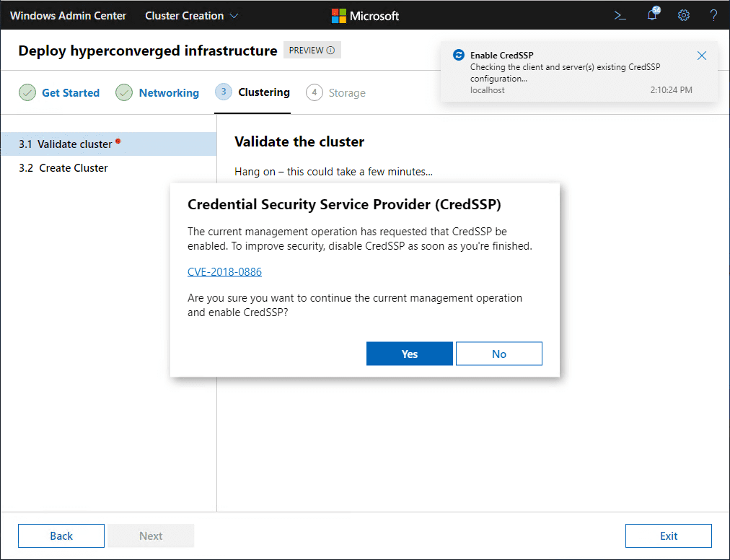Click the help question mark icon
Screen dimensions: 730x560
point(713,16)
